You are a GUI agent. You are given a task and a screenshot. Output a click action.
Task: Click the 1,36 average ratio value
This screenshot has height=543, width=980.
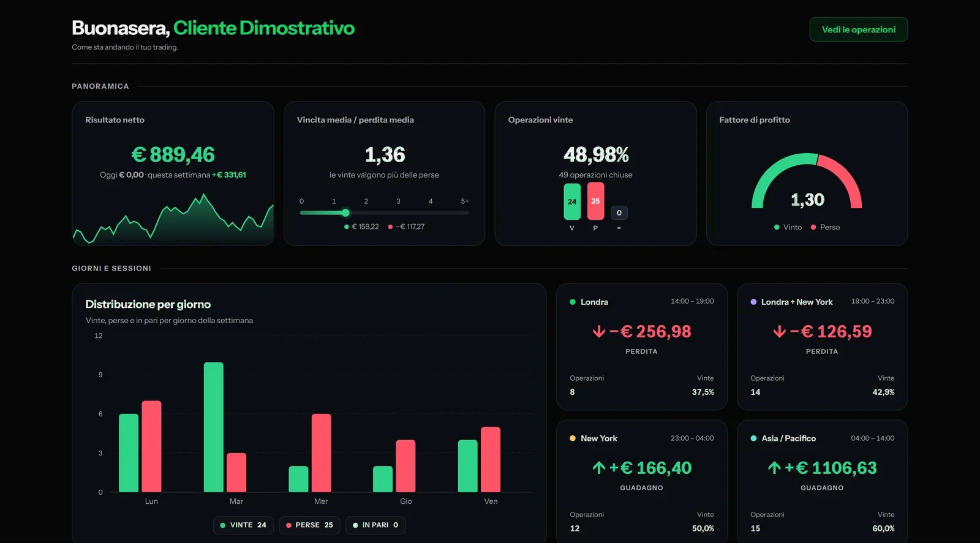point(385,155)
